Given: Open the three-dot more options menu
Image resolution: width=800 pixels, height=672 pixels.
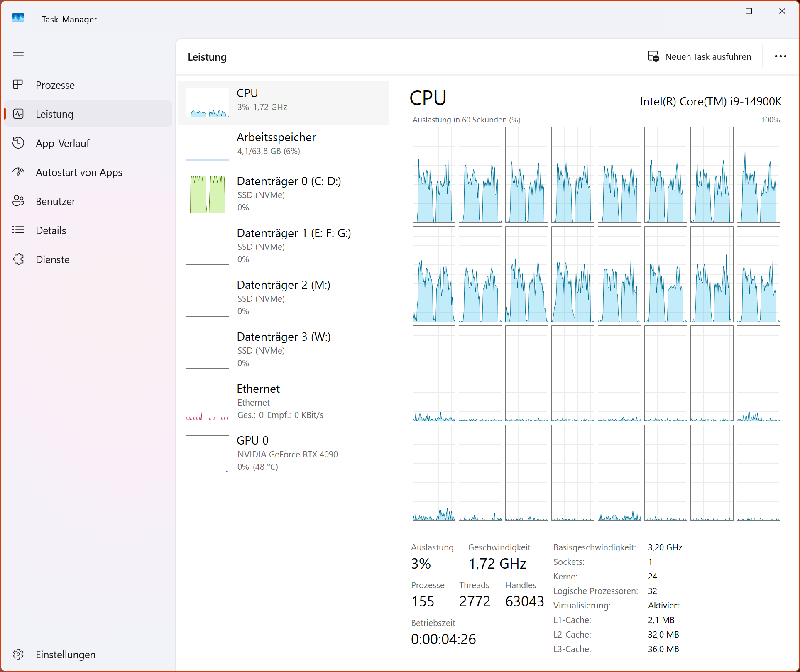Looking at the screenshot, I should (780, 56).
